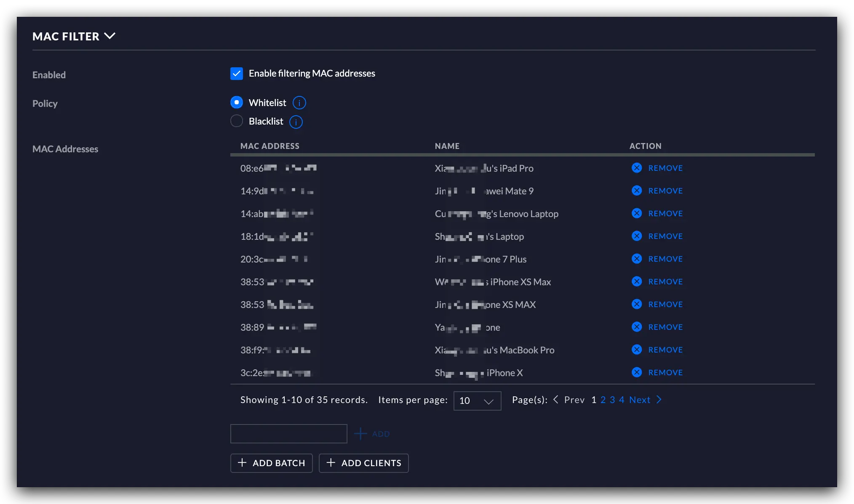Image resolution: width=854 pixels, height=504 pixels.
Task: Click remove icon for Lenovo Laptop row
Action: (x=637, y=213)
